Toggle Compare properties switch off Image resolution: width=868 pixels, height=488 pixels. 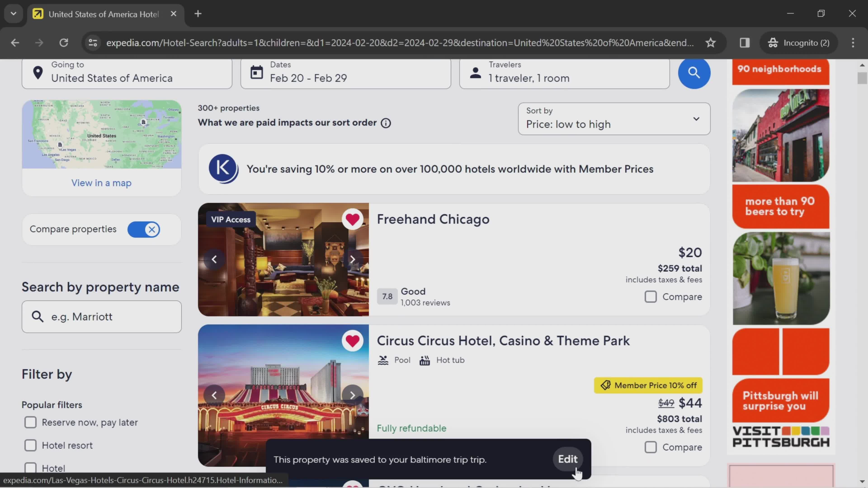point(144,230)
